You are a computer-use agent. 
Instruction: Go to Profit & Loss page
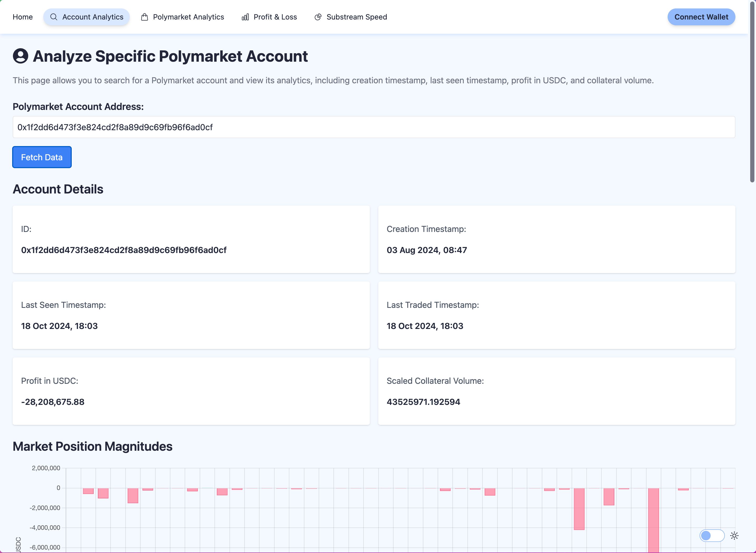point(269,17)
